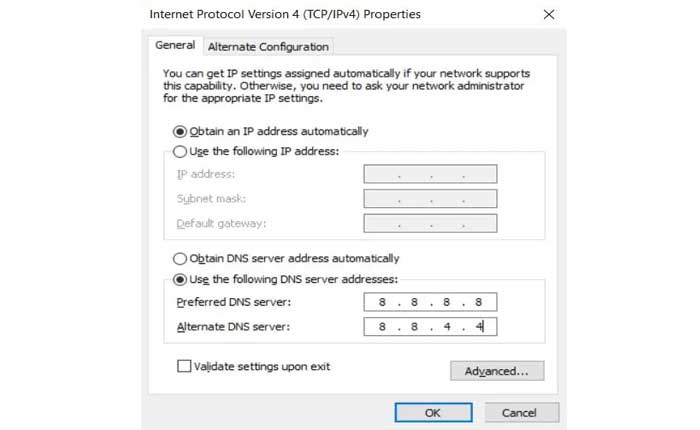Select Use the following DNS server addresses

[x=180, y=279]
